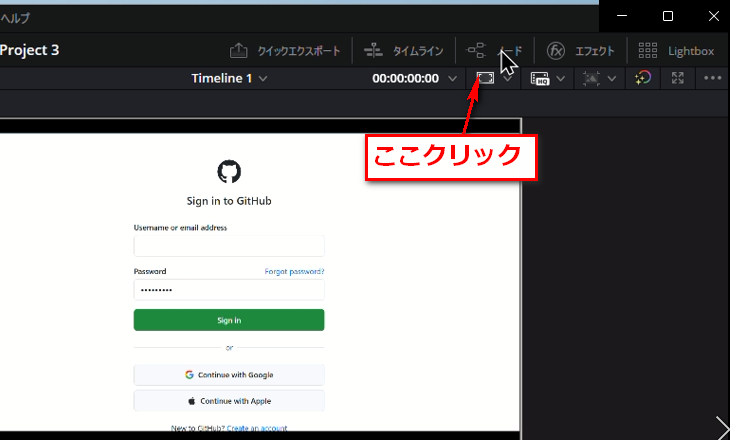
Task: Click the 00:00:00:00 timecode display
Action: 405,78
